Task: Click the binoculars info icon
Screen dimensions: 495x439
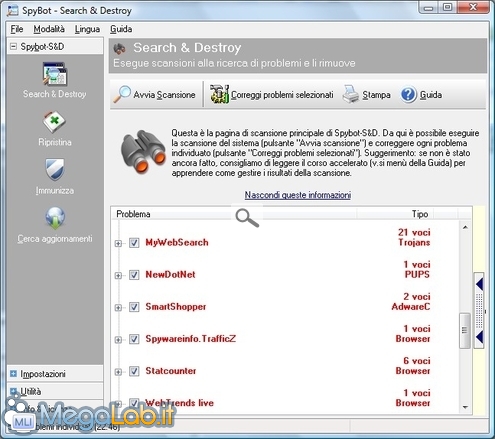Action: click(x=143, y=152)
